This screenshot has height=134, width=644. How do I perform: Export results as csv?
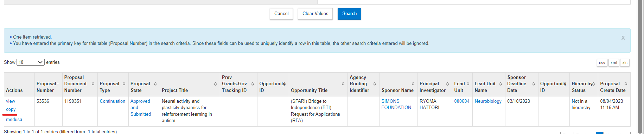tap(602, 63)
